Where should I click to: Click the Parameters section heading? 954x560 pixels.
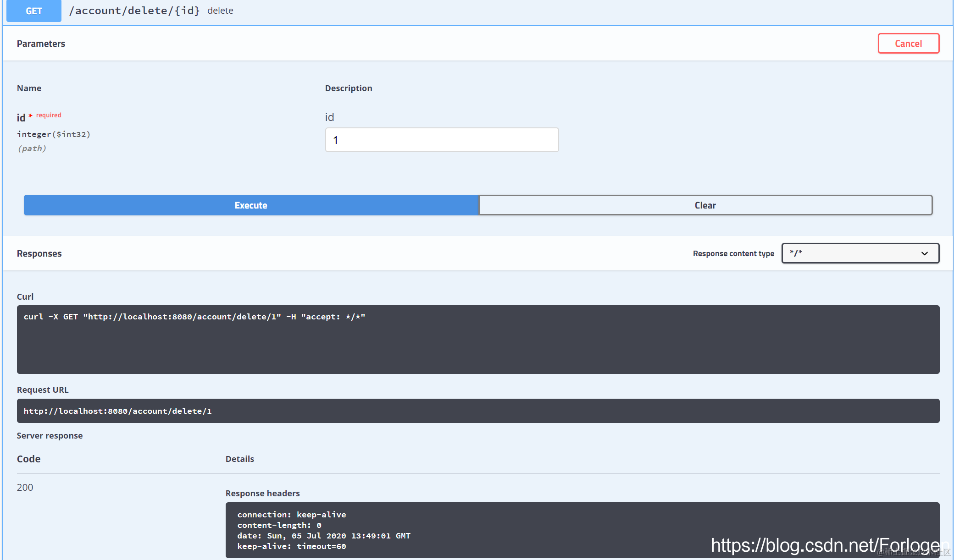[x=41, y=44]
